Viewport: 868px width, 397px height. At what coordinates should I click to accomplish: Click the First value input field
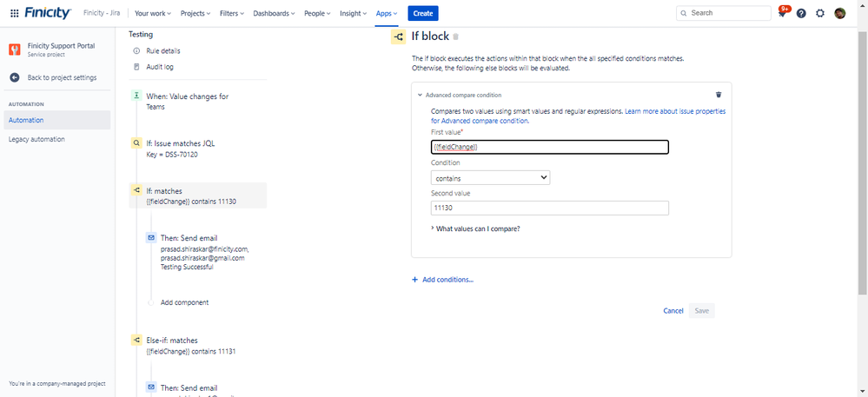pyautogui.click(x=550, y=148)
